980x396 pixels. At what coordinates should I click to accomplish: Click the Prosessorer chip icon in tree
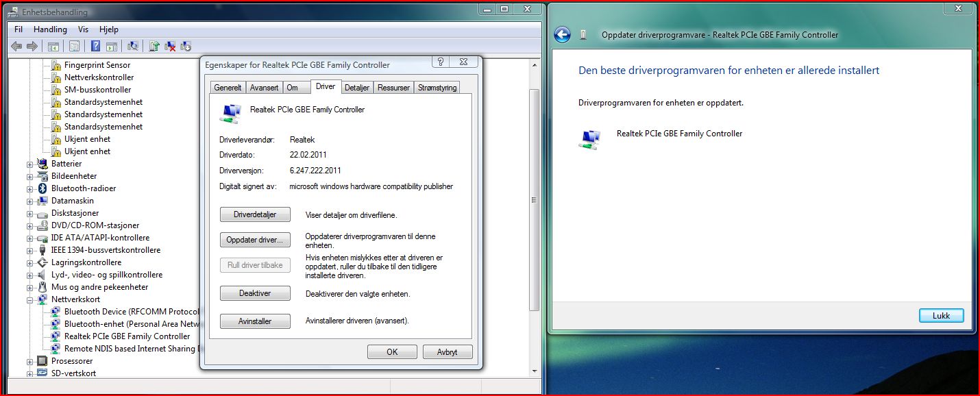[x=42, y=361]
